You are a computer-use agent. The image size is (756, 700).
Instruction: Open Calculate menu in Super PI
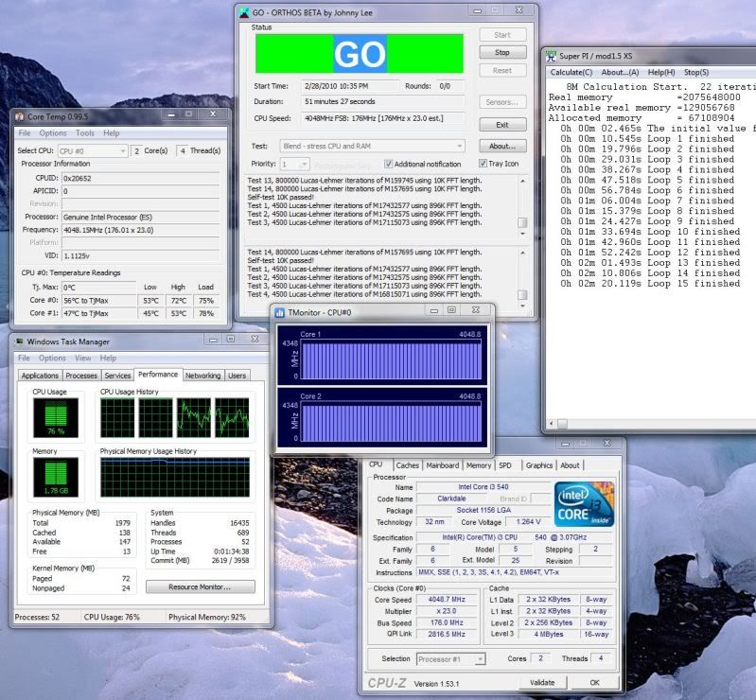click(x=571, y=72)
